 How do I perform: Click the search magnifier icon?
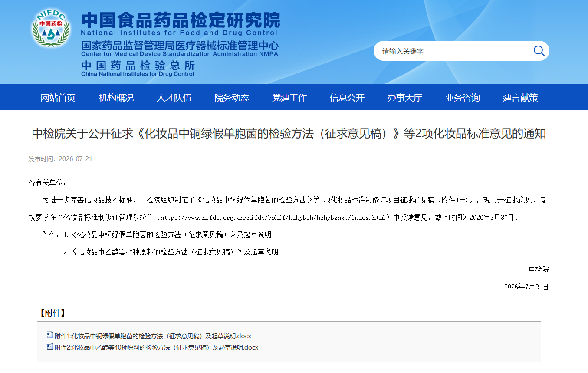click(539, 51)
